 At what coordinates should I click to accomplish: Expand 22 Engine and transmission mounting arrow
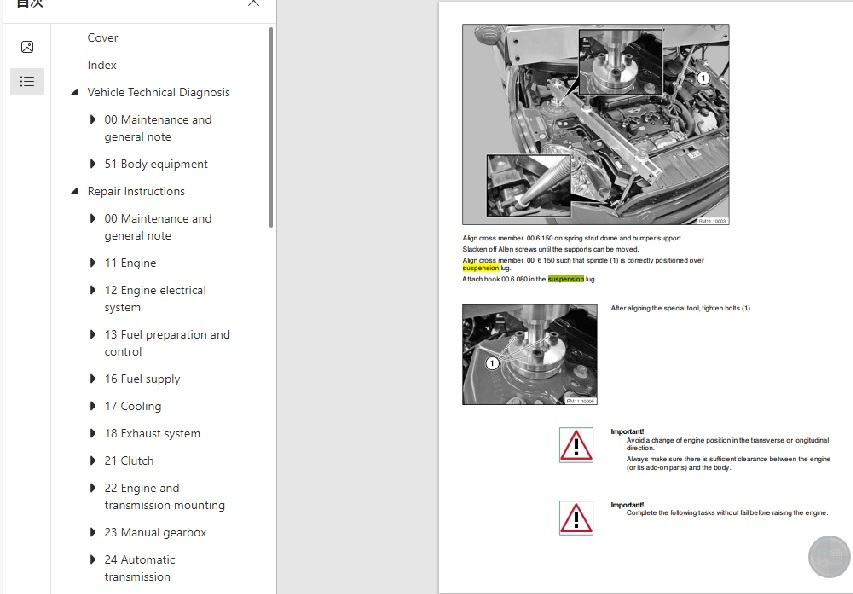point(92,488)
